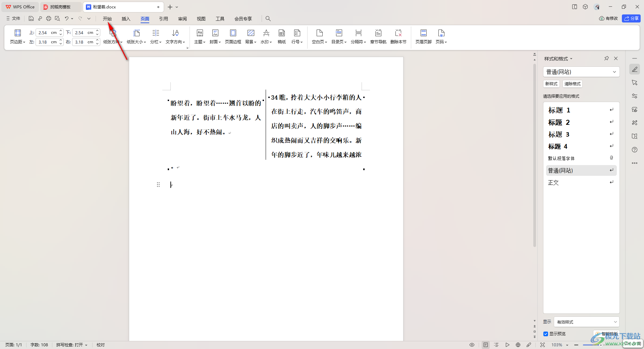This screenshot has width=644, height=349.
Task: Switch to outline view mode
Action: (496, 345)
